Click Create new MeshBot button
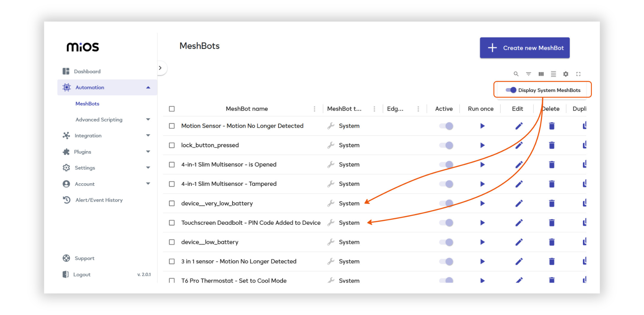The height and width of the screenshot is (315, 644). 525,48
